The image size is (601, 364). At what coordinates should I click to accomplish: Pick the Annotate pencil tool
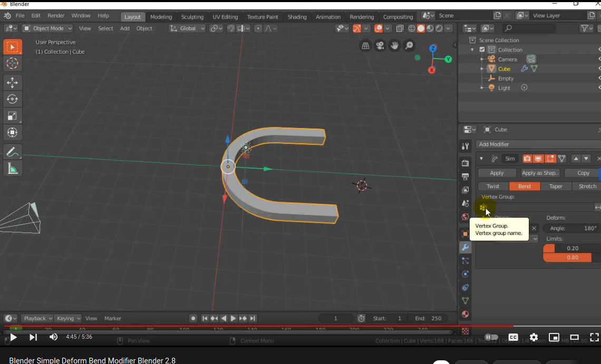tap(13, 152)
